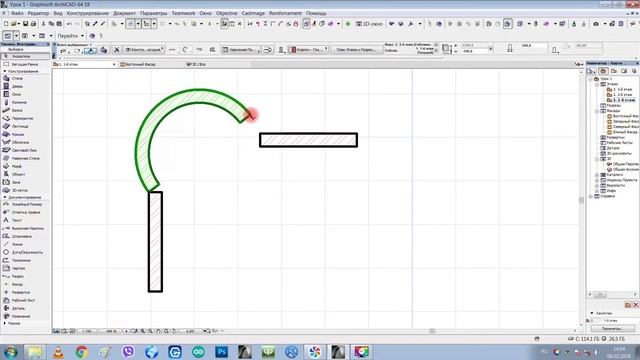The width and height of the screenshot is (640, 360).
Task: Expand the Справка node in Navigator
Action: [591, 196]
